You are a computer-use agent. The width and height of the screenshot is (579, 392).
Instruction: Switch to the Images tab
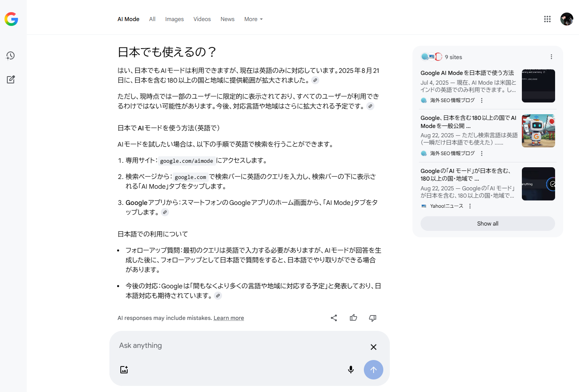(175, 19)
